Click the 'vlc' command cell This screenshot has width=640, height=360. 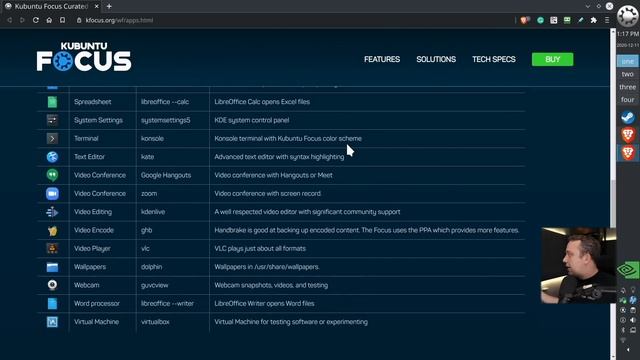145,249
